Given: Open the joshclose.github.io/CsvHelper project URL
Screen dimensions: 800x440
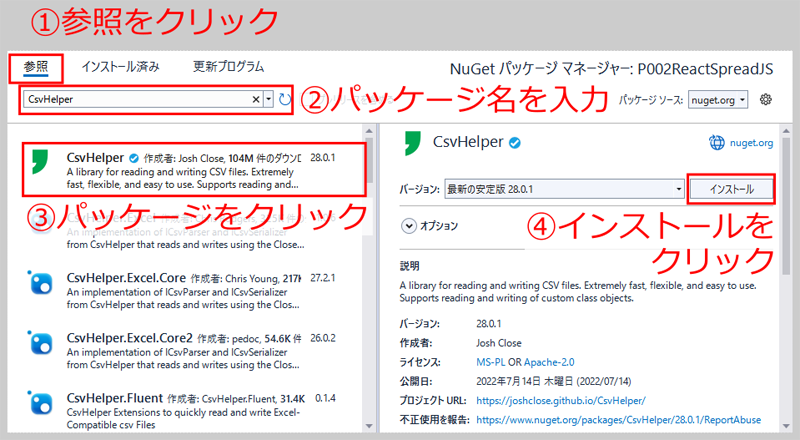Looking at the screenshot, I should pyautogui.click(x=561, y=401).
